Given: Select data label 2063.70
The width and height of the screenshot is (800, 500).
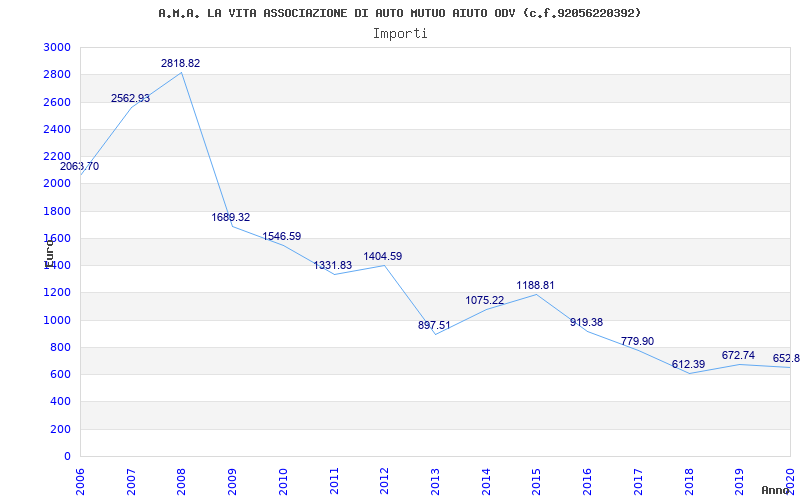Looking at the screenshot, I should coord(80,167).
